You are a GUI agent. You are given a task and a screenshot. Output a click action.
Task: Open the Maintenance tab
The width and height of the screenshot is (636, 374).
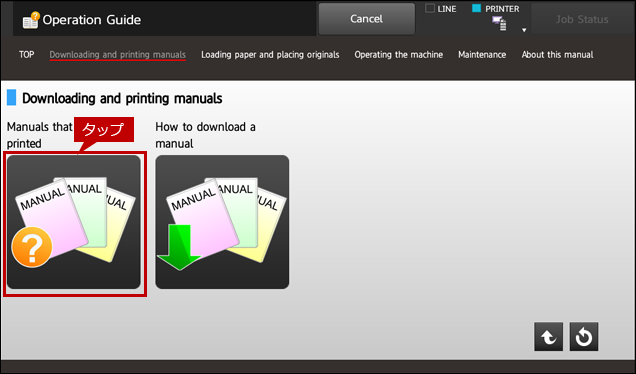pos(482,54)
